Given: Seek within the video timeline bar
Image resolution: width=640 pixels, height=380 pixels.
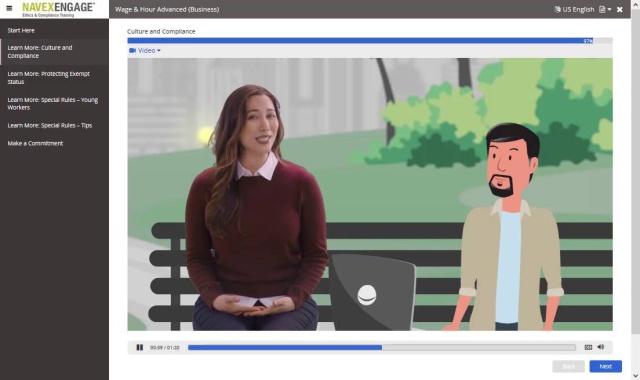Looking at the screenshot, I should click(382, 347).
